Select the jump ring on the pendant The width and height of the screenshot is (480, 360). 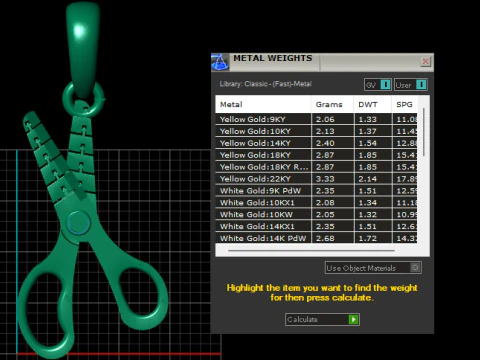pyautogui.click(x=84, y=98)
